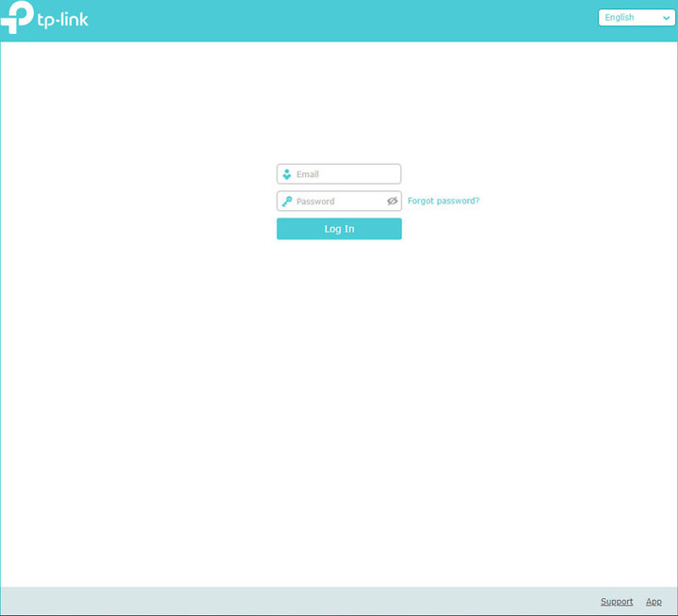This screenshot has height=616, width=678.
Task: Open the Forgot password? link
Action: pos(444,201)
